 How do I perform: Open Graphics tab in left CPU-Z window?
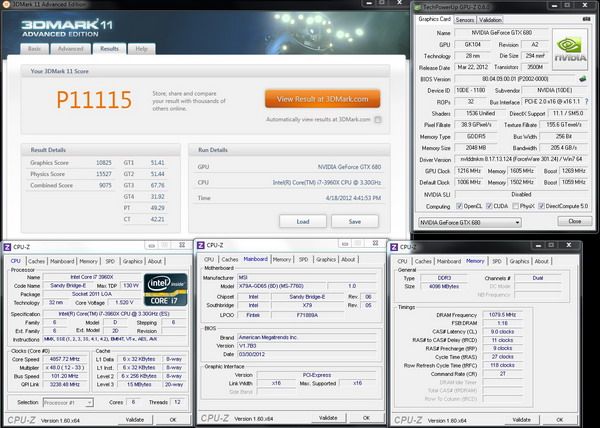(132, 261)
